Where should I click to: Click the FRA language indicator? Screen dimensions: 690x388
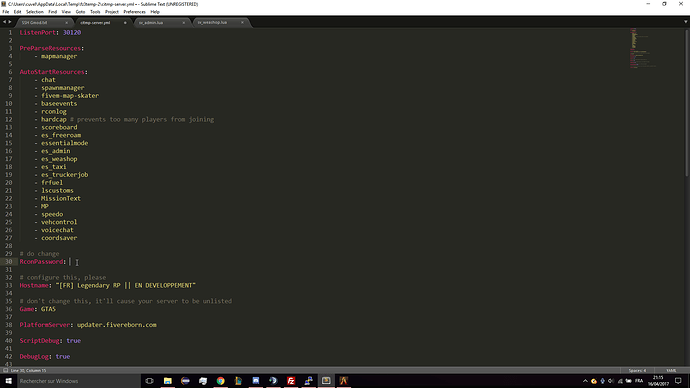639,381
